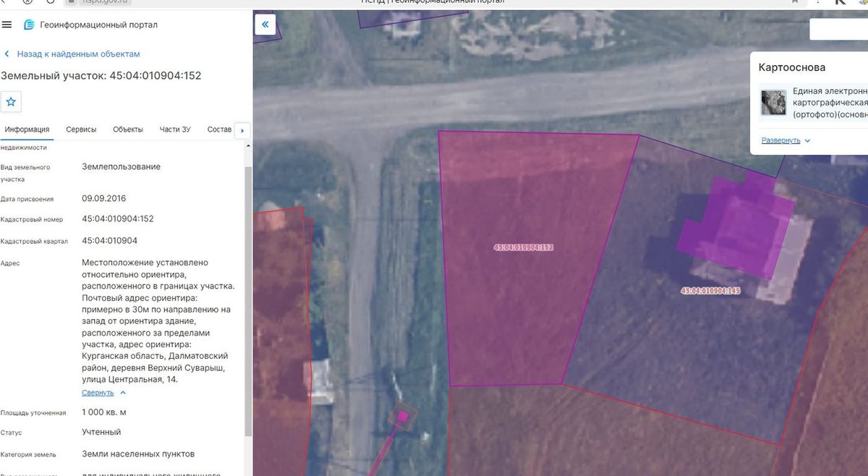This screenshot has height=476, width=868.
Task: Add parcel to favorites star
Action: click(x=11, y=102)
